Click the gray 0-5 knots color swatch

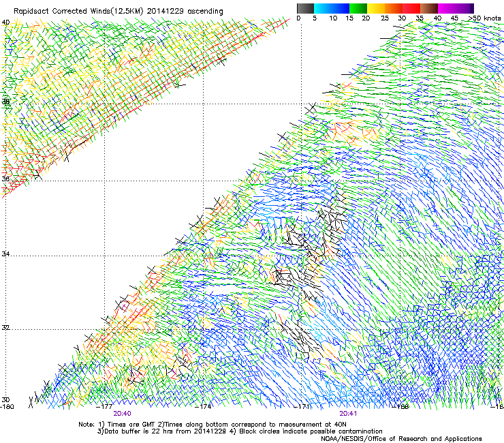click(x=305, y=8)
